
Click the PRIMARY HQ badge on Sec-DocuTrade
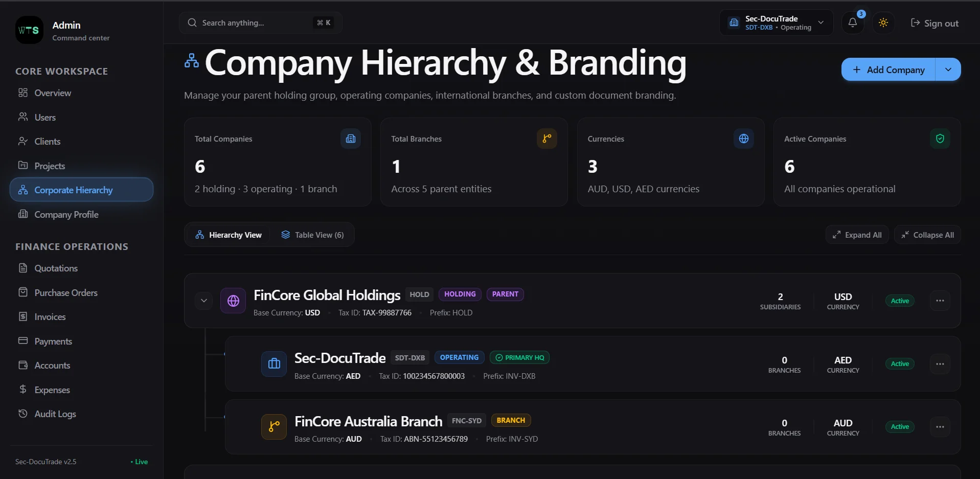click(519, 357)
